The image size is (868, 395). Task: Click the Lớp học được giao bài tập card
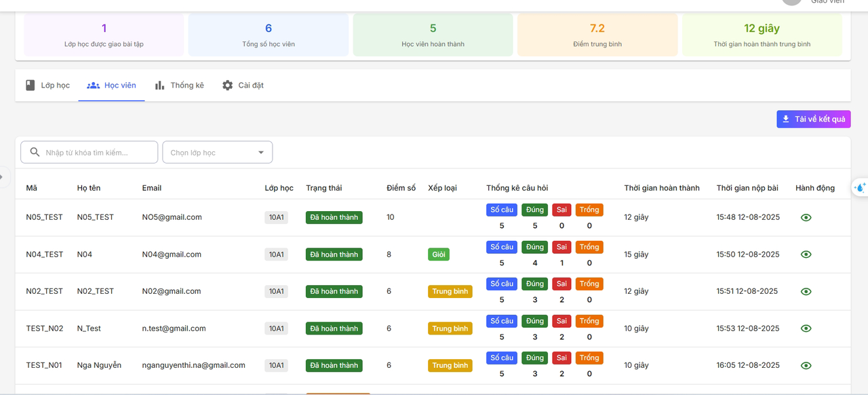pos(104,35)
